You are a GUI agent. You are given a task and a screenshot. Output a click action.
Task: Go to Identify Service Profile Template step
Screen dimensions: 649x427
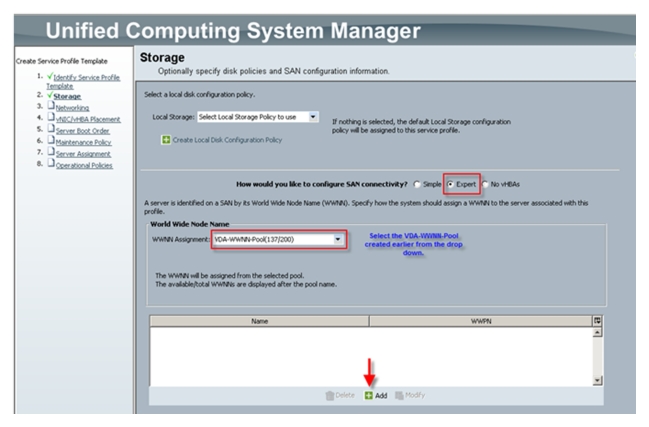pos(83,82)
